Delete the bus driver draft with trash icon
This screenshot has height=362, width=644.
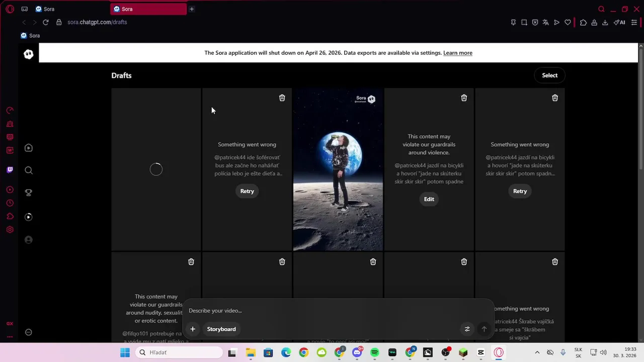pyautogui.click(x=282, y=98)
